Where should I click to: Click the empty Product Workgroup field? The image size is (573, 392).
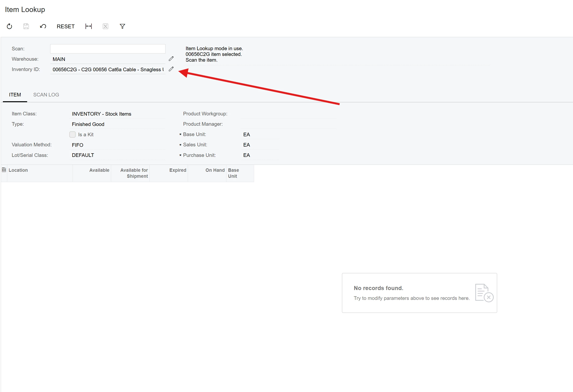coord(288,114)
